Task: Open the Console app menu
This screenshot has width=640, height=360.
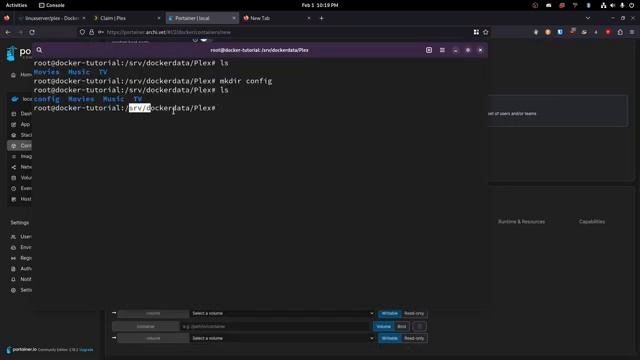Action: (51, 5)
